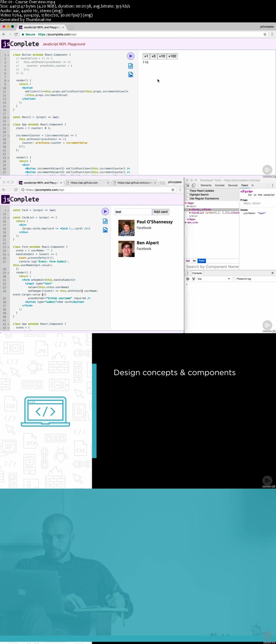Image resolution: width=276 pixels, height=644 pixels.
Task: Select the React tab in DevTools
Action: 244,185
